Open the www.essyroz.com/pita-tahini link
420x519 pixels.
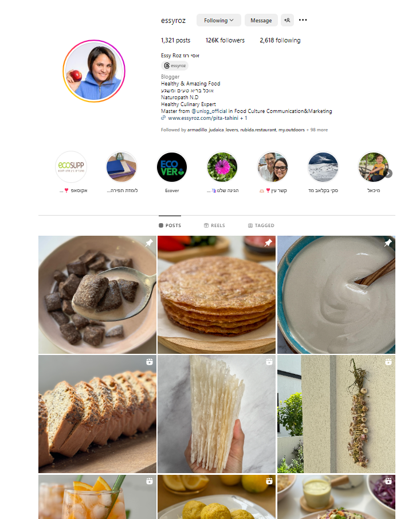[x=203, y=118]
